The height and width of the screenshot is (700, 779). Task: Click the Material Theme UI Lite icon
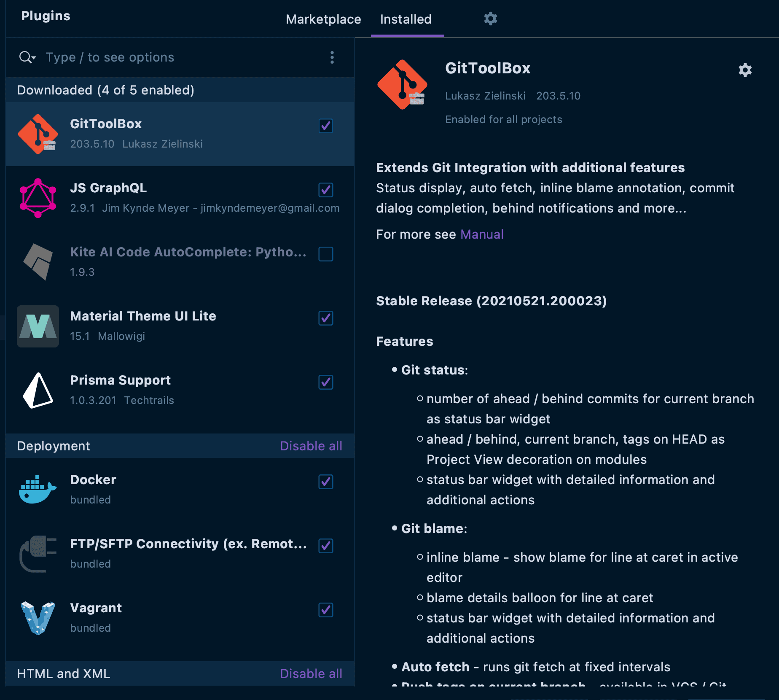(x=38, y=326)
